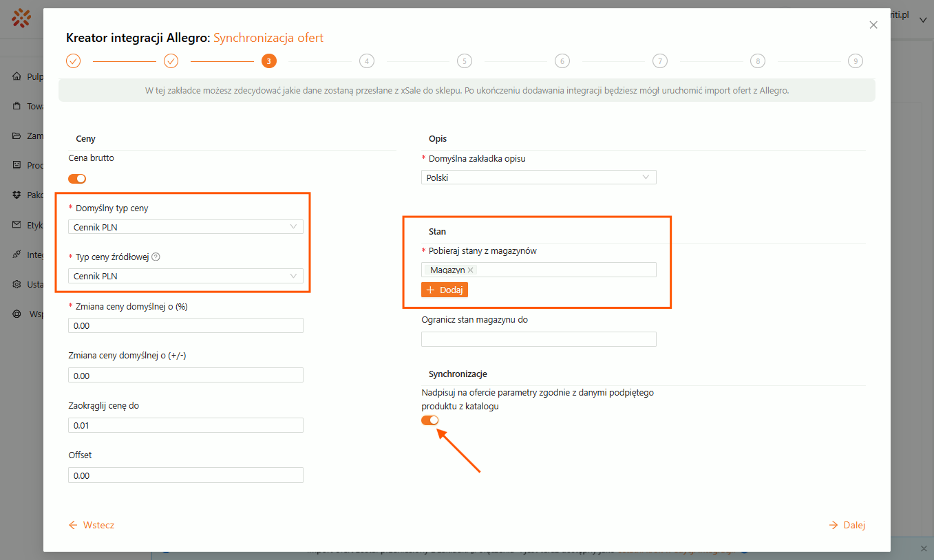The height and width of the screenshot is (560, 934).
Task: Click the settings gear icon in sidebar
Action: click(x=17, y=284)
